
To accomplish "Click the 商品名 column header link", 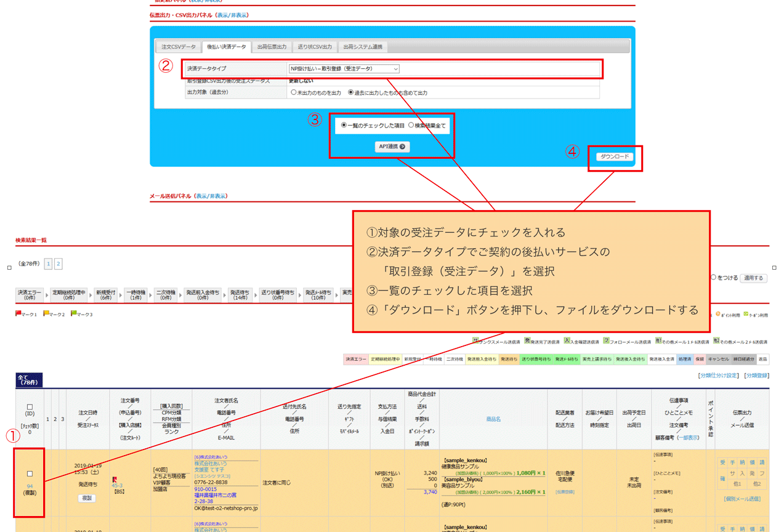I will pyautogui.click(x=493, y=419).
